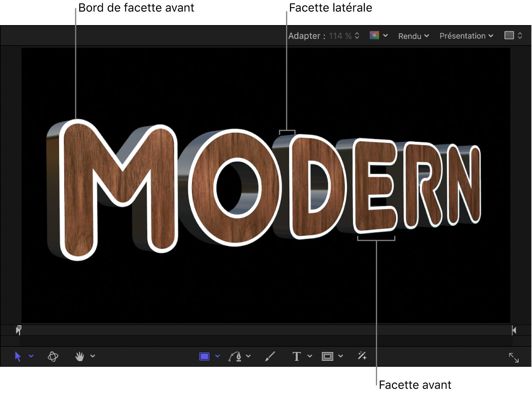Click the wooden letter O in canvas

(x=202, y=188)
